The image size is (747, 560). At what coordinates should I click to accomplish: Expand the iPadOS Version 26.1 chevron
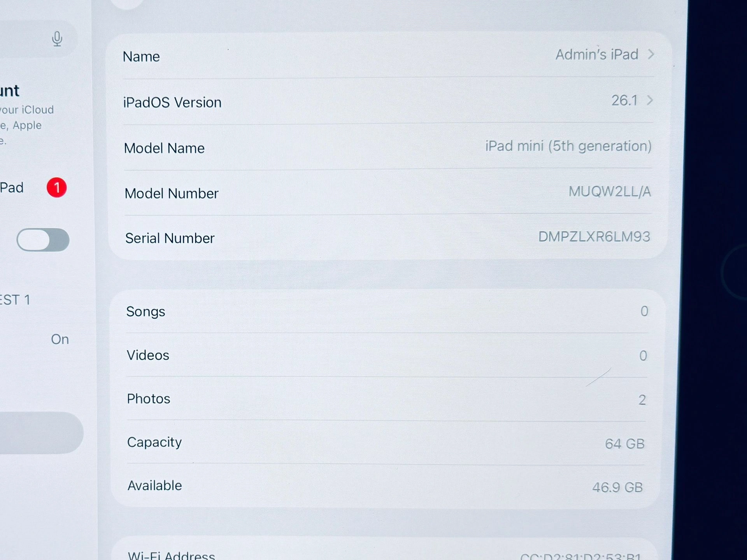tap(650, 100)
